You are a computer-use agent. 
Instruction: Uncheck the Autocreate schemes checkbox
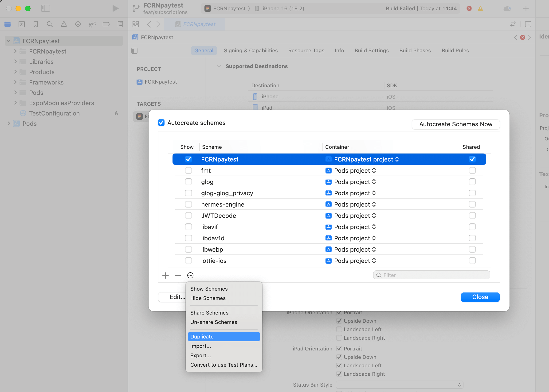click(x=161, y=123)
